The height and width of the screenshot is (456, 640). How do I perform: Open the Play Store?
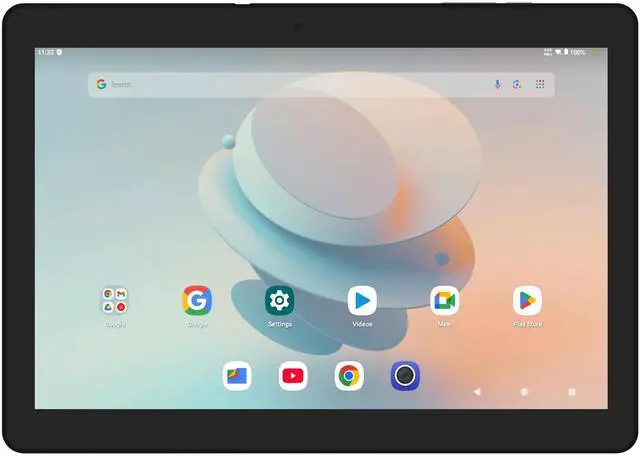point(527,300)
